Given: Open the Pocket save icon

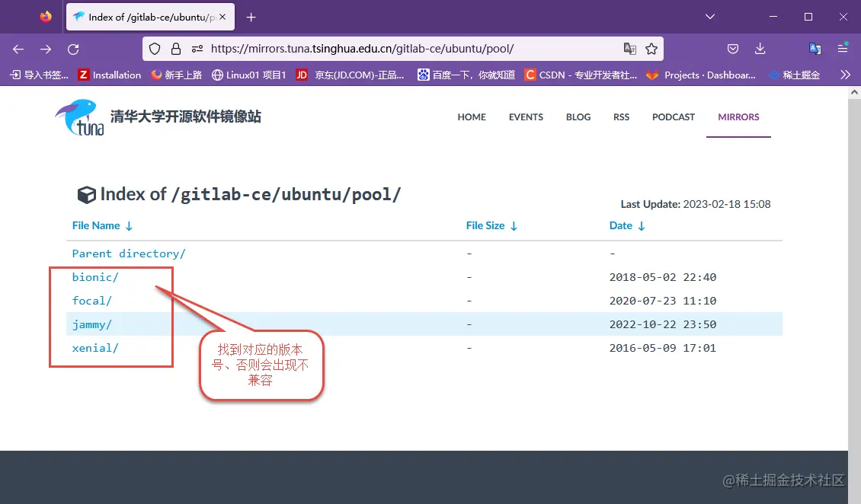Looking at the screenshot, I should point(732,49).
